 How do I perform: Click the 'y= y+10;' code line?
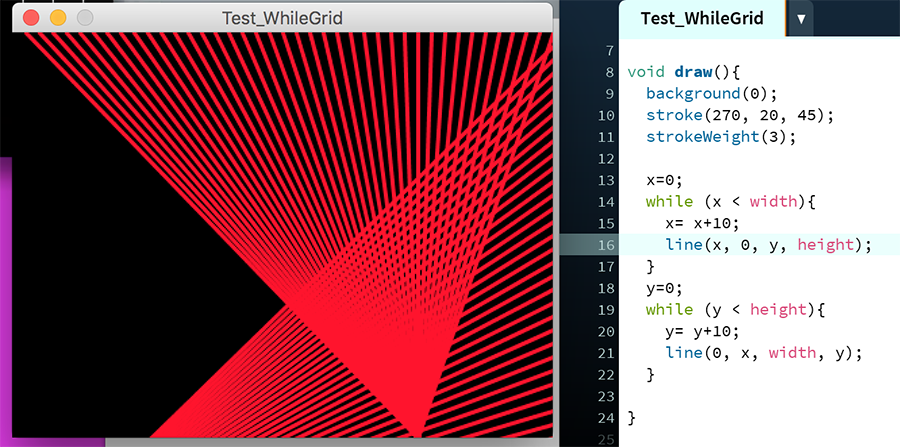703,332
